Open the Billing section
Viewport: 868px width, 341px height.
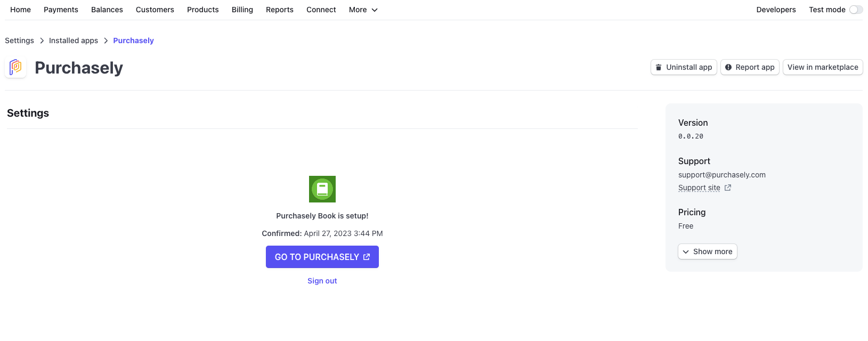[242, 10]
